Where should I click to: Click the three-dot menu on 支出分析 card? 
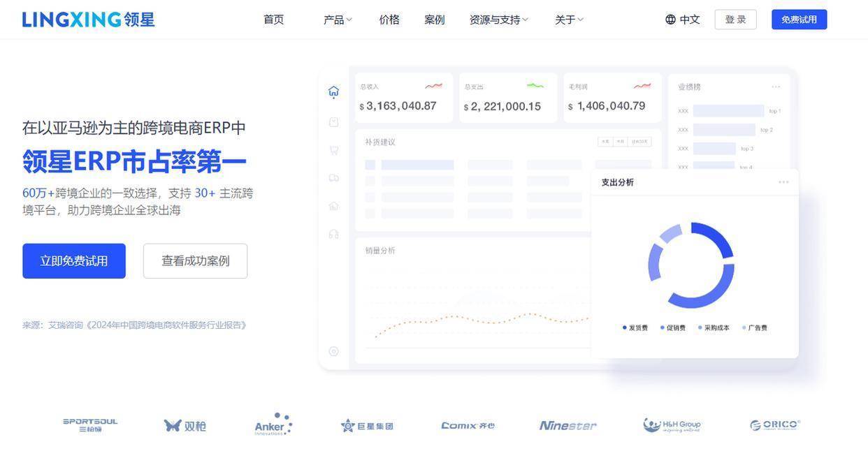coord(783,182)
